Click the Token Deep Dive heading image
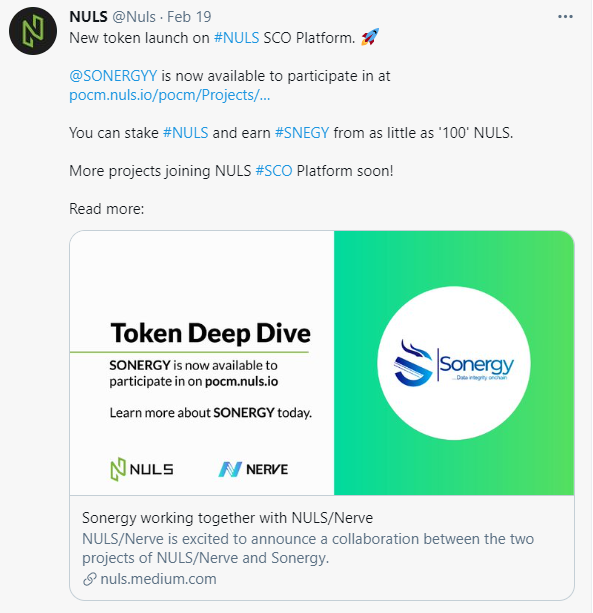593x613 pixels. click(210, 333)
